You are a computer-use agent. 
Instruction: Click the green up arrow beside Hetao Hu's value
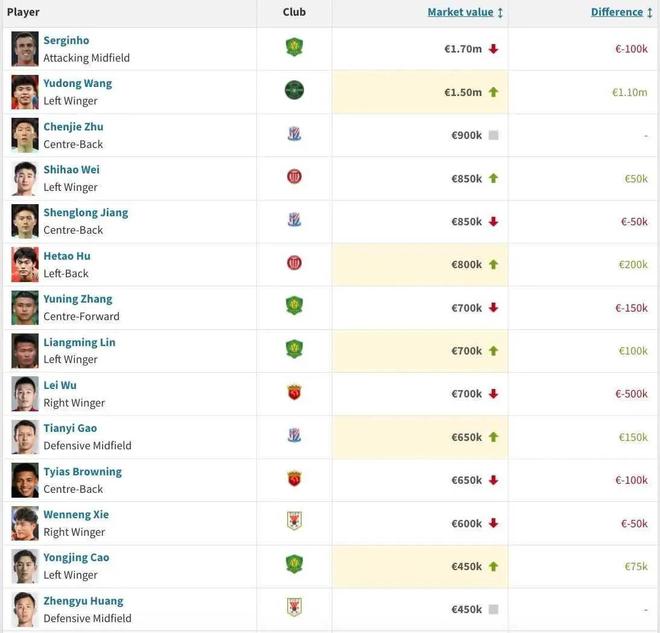point(493,265)
